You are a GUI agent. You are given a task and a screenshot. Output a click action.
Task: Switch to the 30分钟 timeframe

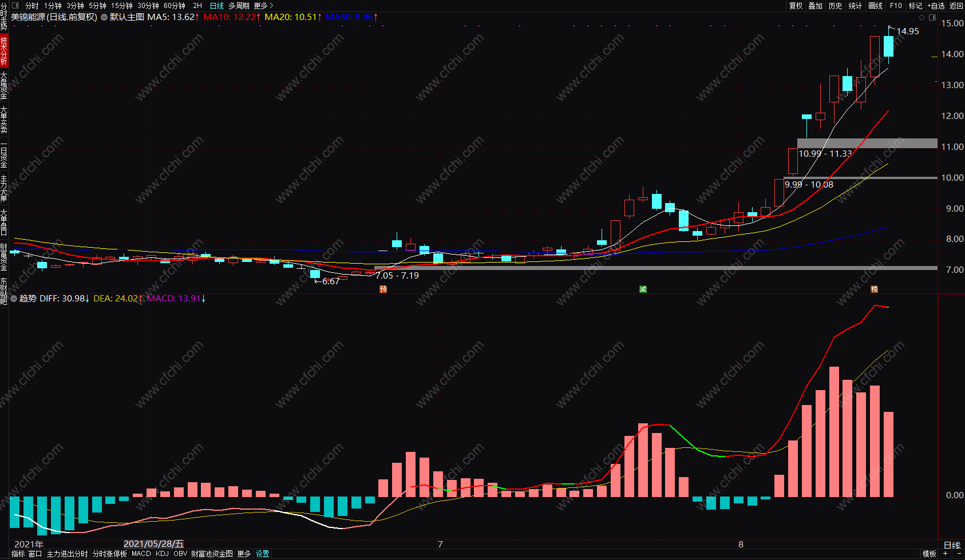(x=148, y=6)
